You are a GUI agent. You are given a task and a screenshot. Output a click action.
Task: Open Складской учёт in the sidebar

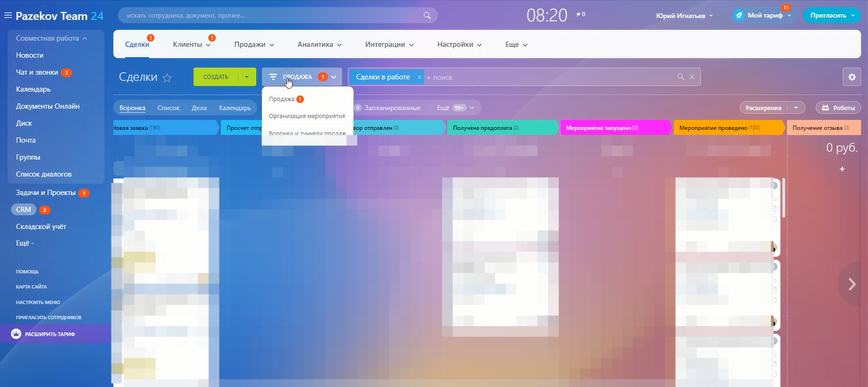[41, 226]
